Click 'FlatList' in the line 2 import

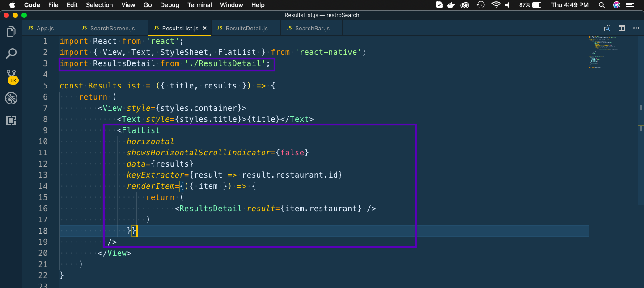tap(237, 52)
